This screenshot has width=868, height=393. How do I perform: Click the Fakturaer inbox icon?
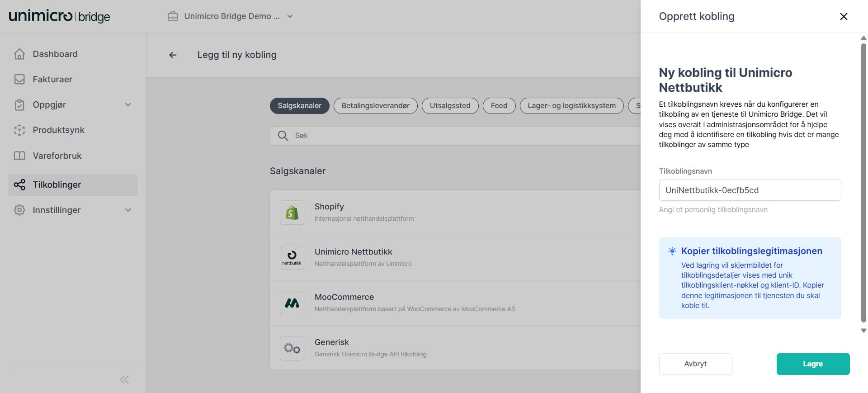(19, 79)
